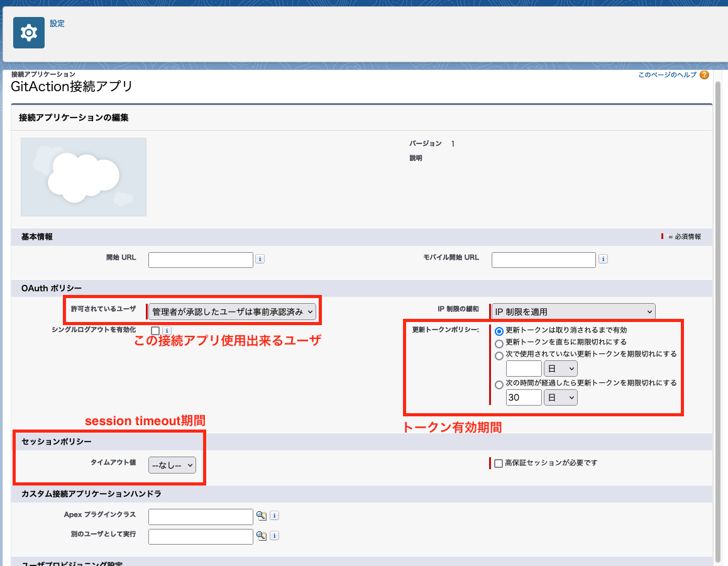Click the info icon next to シングルログアウトを有効化
Image resolution: width=728 pixels, height=566 pixels.
click(167, 330)
